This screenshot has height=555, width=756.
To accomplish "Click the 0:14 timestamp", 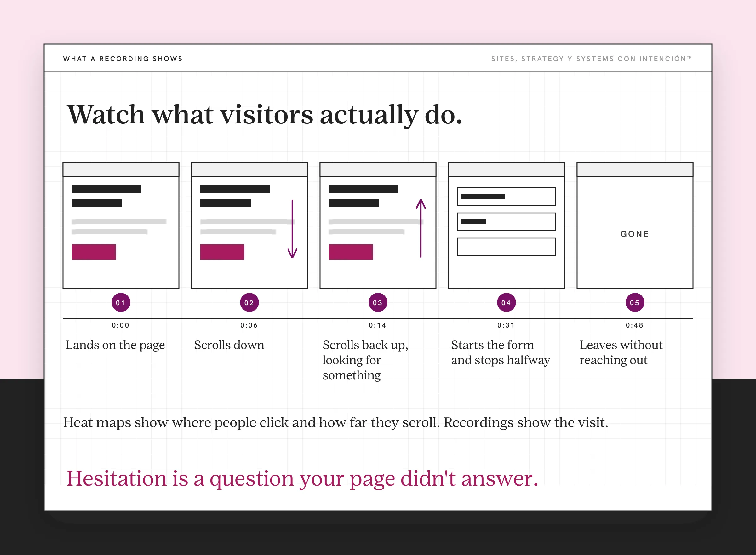I will click(378, 325).
